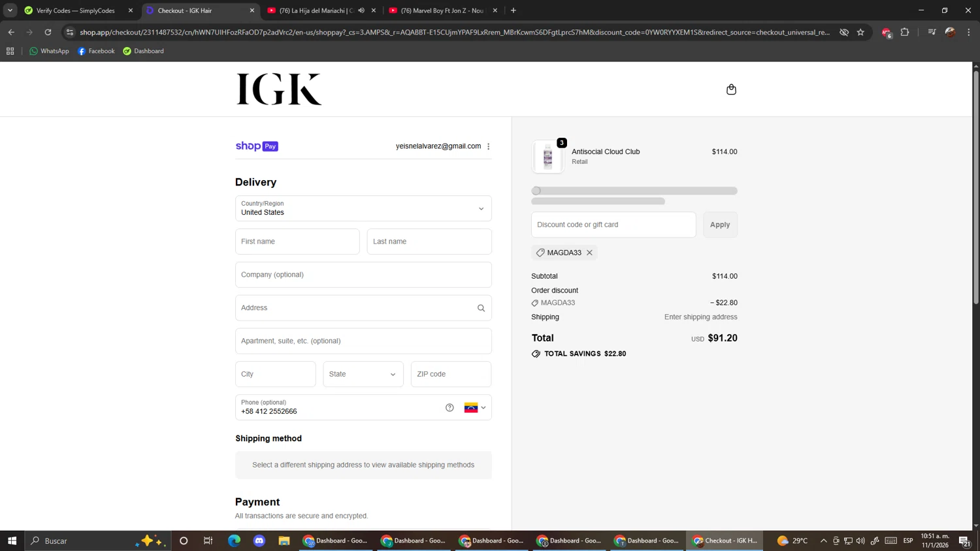980x551 pixels.
Task: Open the 29°C weather widget
Action: (x=792, y=541)
